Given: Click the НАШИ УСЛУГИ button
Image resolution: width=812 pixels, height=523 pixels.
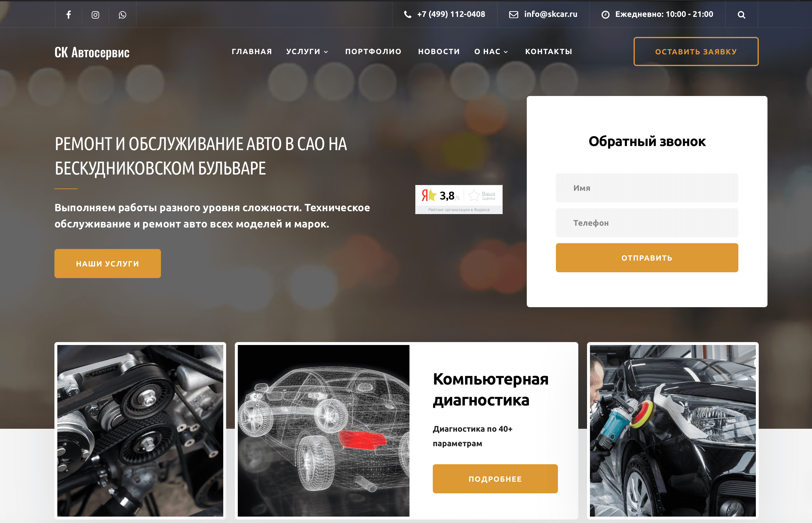Looking at the screenshot, I should pos(107,263).
